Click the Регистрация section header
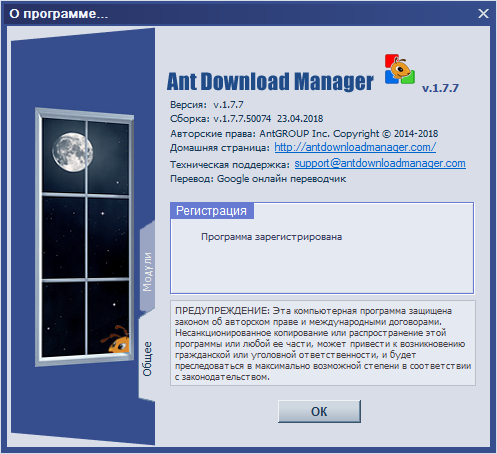The image size is (497, 454). click(x=212, y=211)
